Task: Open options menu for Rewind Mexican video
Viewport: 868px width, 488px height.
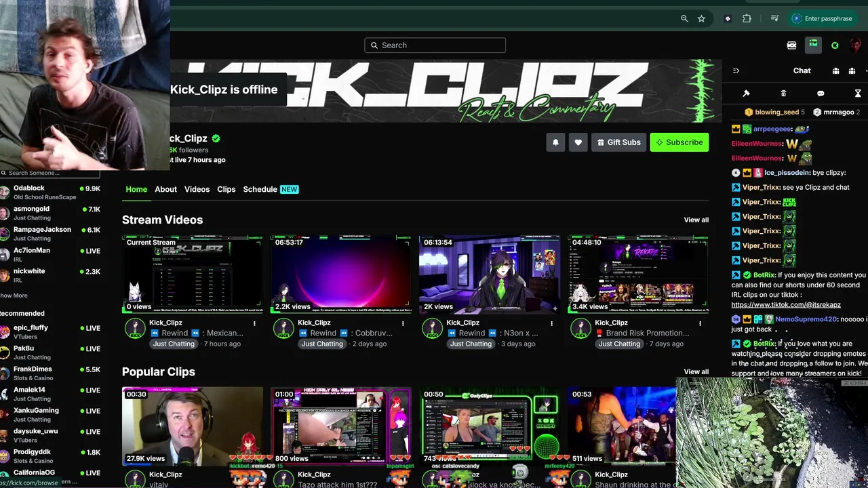Action: (254, 323)
